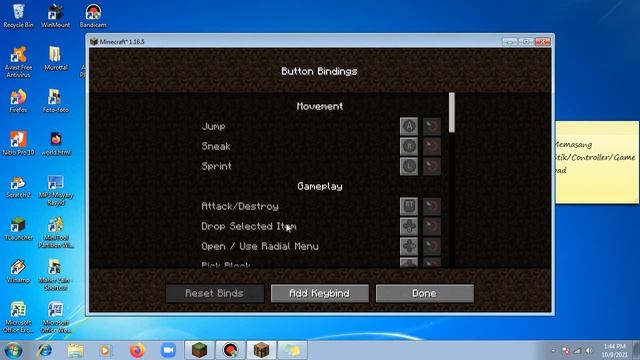
Task: Open Windows Media Player from the taskbar
Action: coord(106,350)
